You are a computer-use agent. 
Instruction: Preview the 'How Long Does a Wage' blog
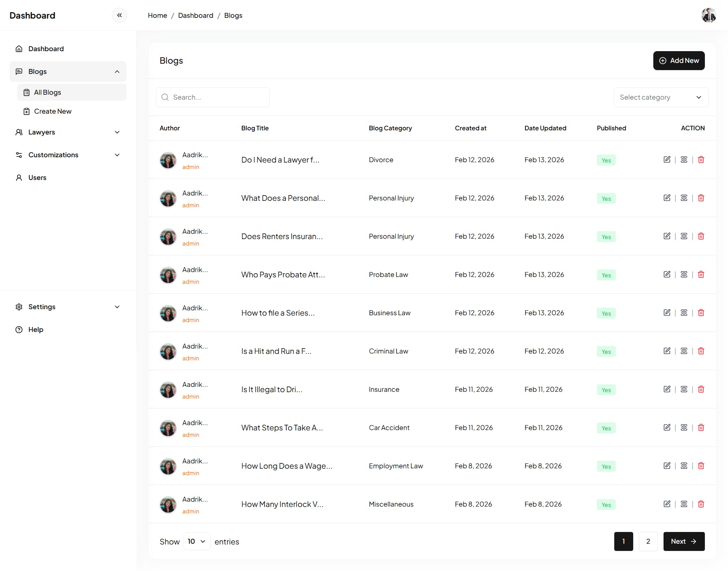684,466
